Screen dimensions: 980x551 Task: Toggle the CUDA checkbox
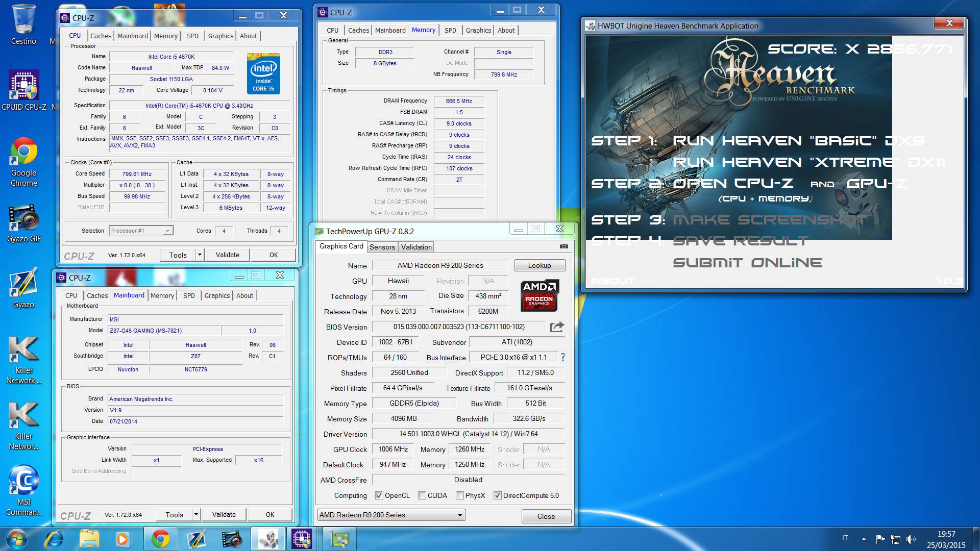[422, 495]
